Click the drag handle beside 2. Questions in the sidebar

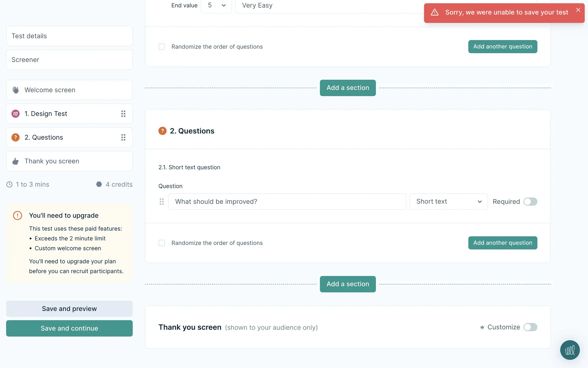[x=123, y=137]
